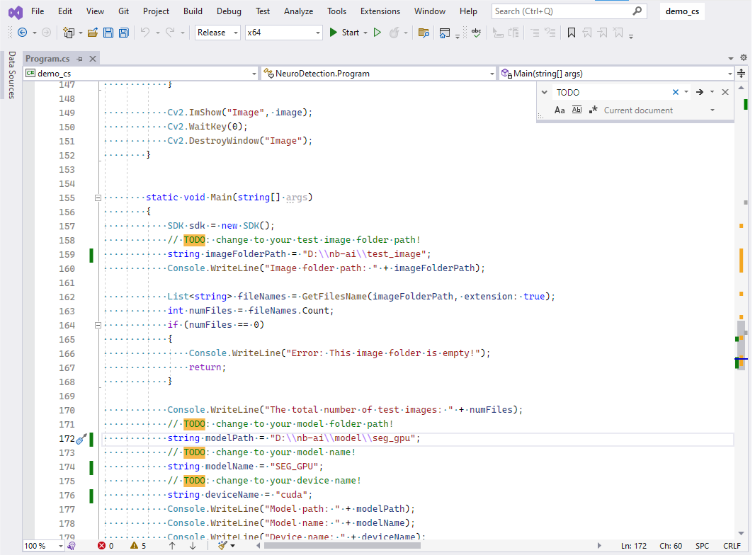Image resolution: width=755 pixels, height=560 pixels.
Task: Split the editor with the split window icon
Action: [x=742, y=74]
